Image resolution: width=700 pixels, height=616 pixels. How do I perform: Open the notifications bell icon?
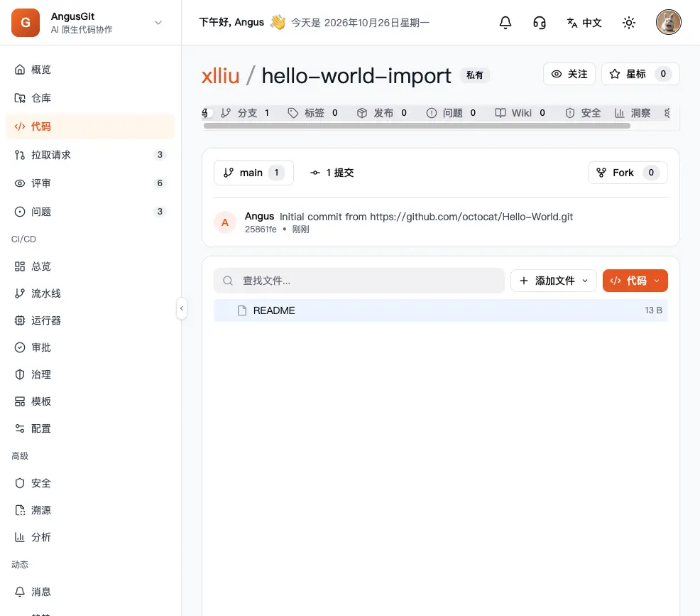pyautogui.click(x=505, y=22)
